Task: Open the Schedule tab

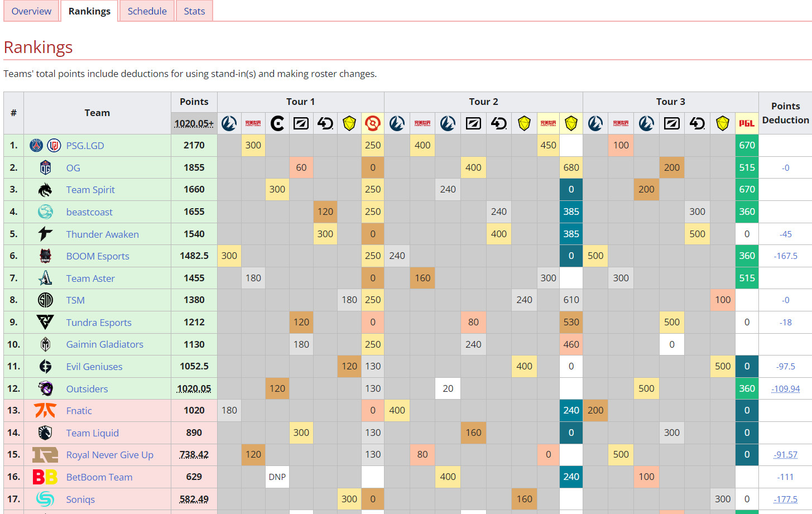Action: click(147, 11)
